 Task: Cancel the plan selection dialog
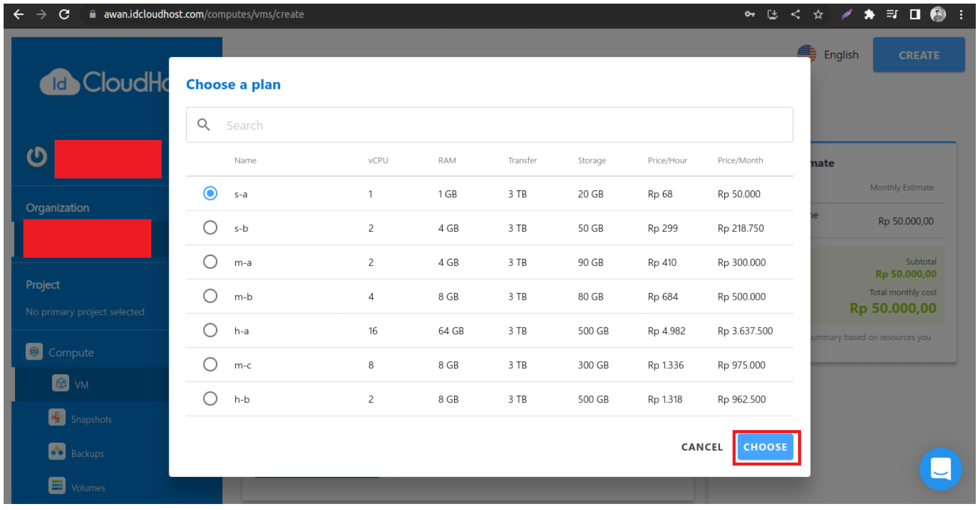click(701, 447)
